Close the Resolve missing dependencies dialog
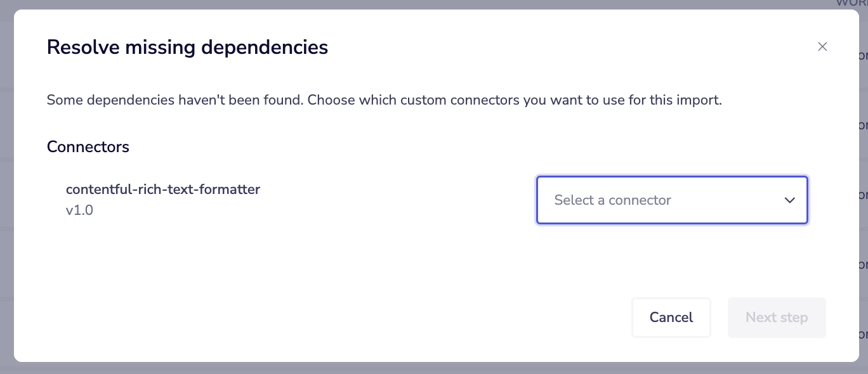 click(x=822, y=46)
